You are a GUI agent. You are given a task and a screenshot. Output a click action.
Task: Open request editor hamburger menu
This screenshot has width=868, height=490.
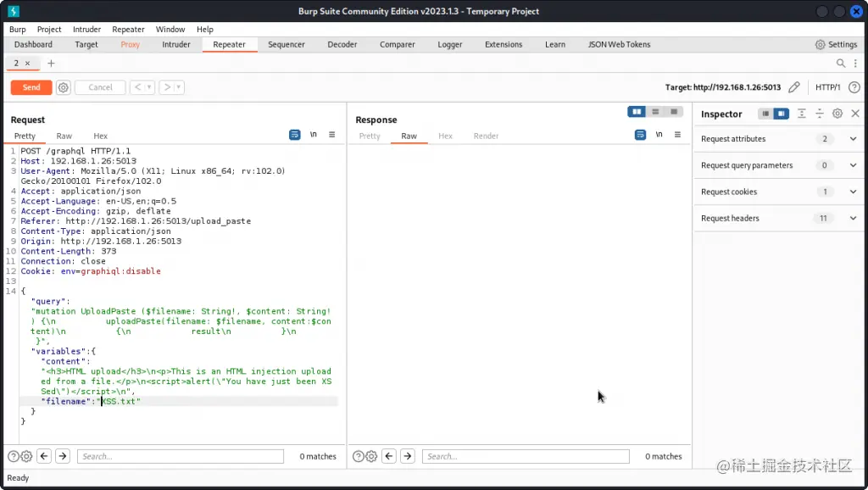pyautogui.click(x=331, y=135)
